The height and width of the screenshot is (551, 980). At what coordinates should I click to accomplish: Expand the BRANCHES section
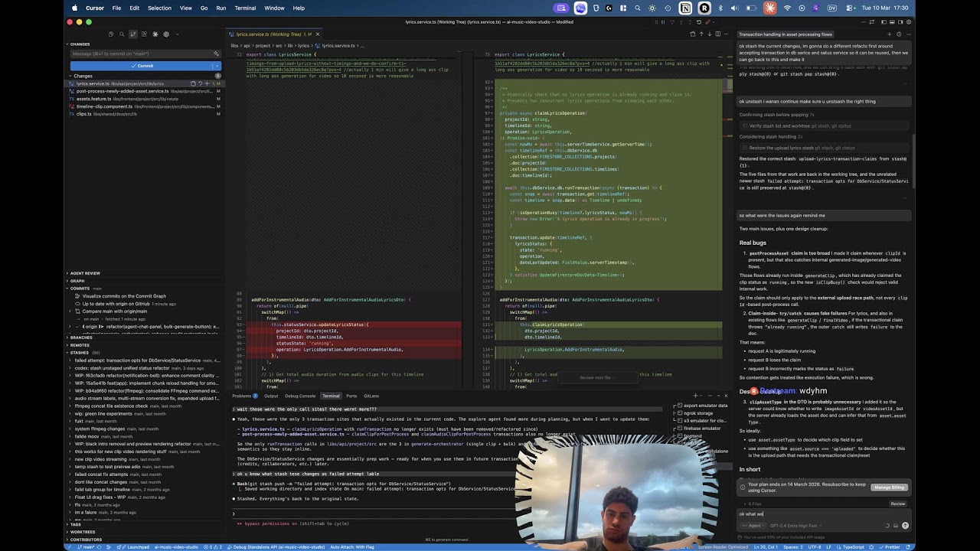(x=80, y=337)
